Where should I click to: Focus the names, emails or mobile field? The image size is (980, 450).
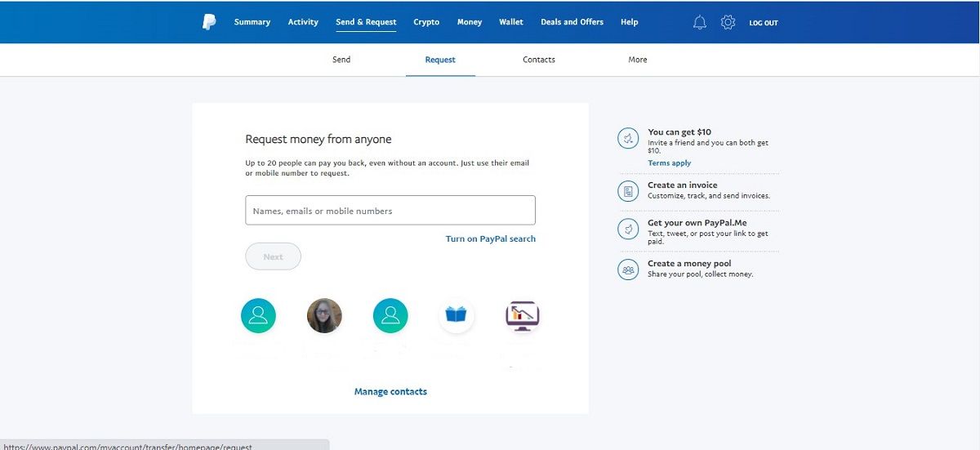coord(390,210)
